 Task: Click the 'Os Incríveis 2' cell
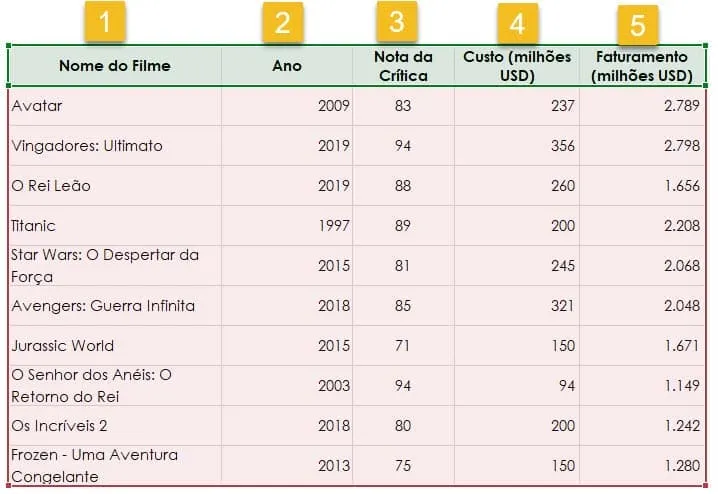point(115,426)
